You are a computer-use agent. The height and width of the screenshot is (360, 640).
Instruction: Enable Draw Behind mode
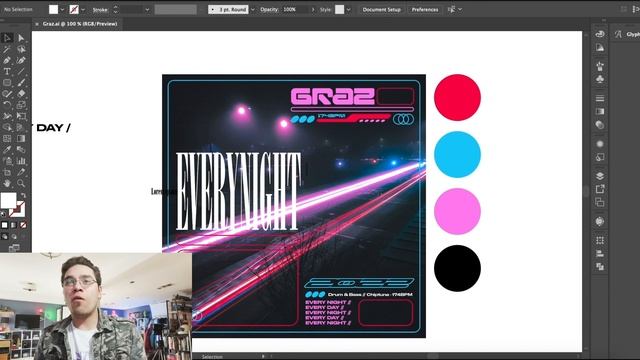[14, 236]
